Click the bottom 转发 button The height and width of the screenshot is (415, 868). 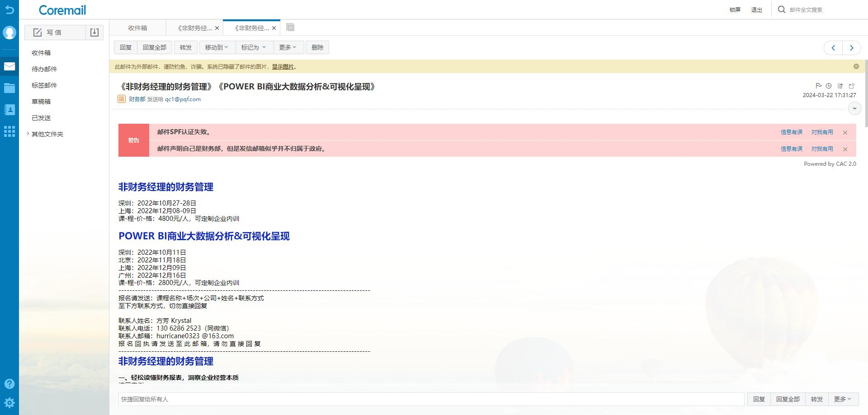click(x=817, y=399)
